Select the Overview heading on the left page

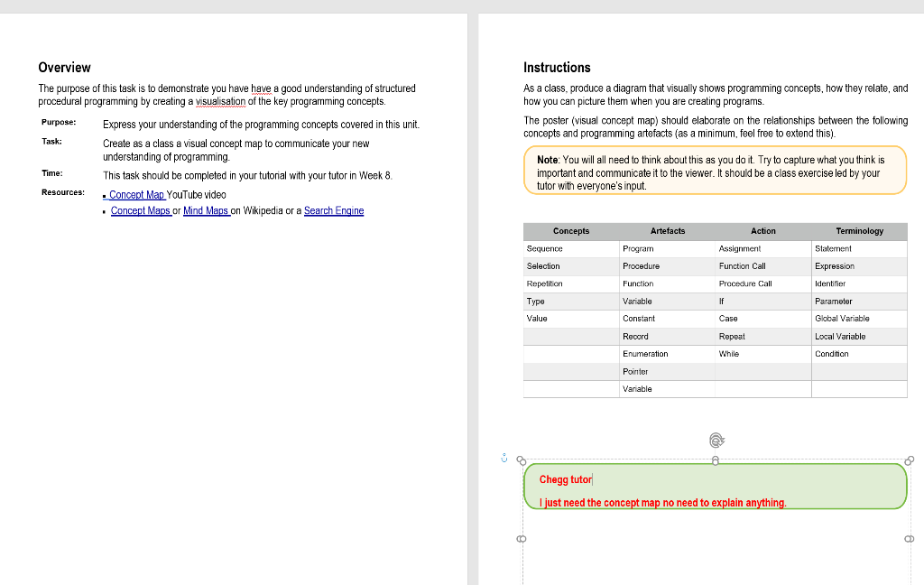click(x=64, y=67)
